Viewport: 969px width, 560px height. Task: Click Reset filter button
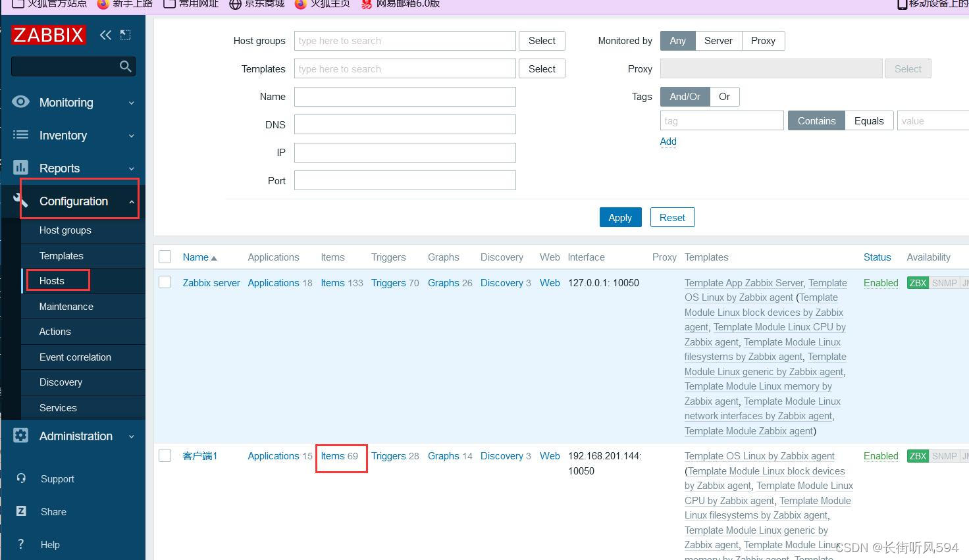pyautogui.click(x=672, y=217)
